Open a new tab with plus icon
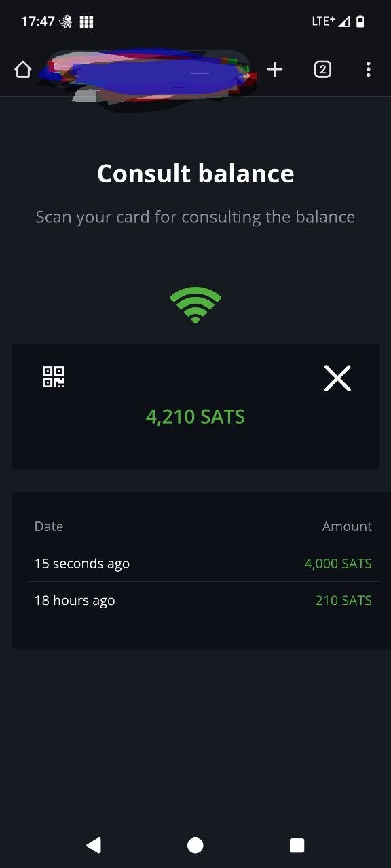The image size is (391, 868). coord(275,69)
